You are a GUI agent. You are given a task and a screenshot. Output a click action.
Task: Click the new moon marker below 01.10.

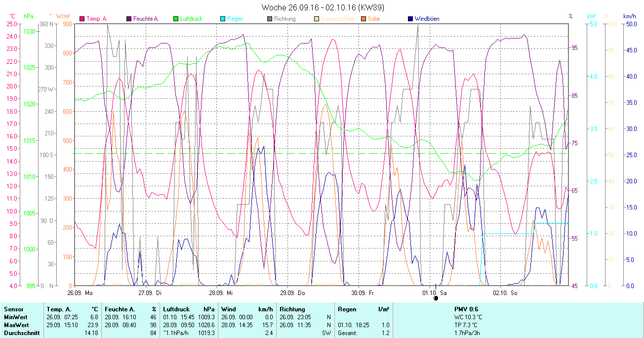coord(436,298)
